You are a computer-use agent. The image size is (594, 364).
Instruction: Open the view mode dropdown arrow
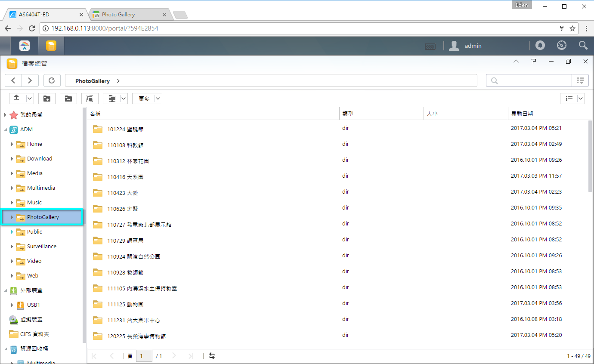(x=581, y=99)
